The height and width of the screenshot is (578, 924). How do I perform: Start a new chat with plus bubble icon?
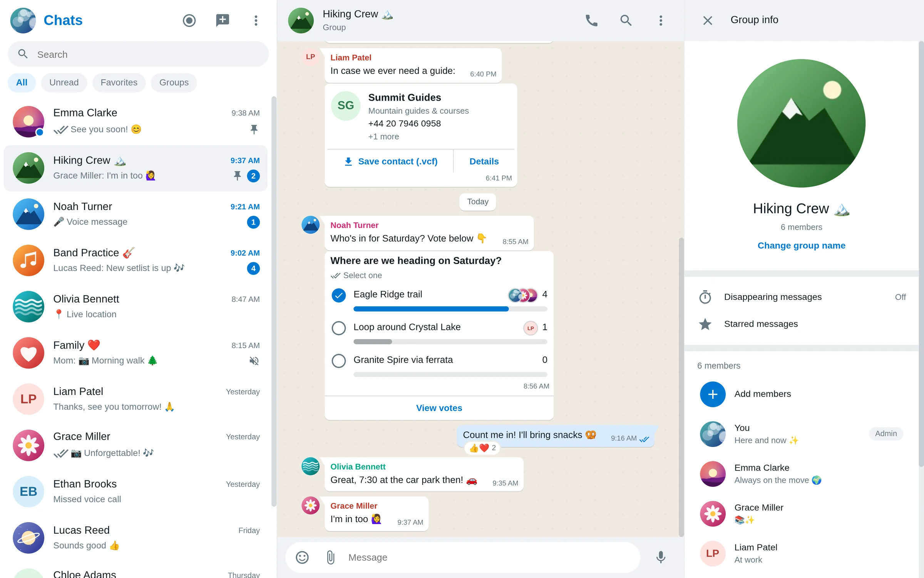[x=223, y=20]
